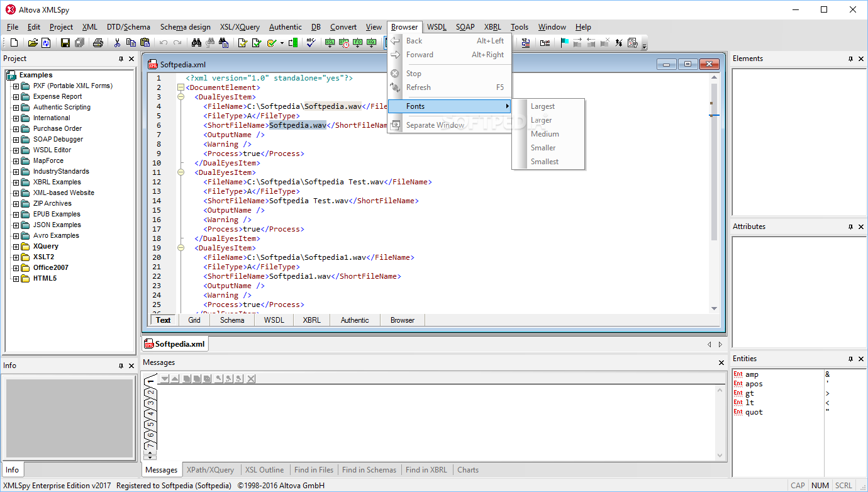Reload the file via toolbar icon
The width and height of the screenshot is (868, 492).
[x=46, y=43]
